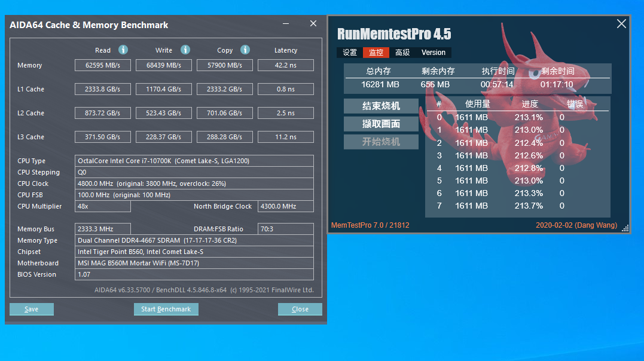644x361 pixels.
Task: Click the DRAM:FSB Ratio field 70:3
Action: [285, 229]
